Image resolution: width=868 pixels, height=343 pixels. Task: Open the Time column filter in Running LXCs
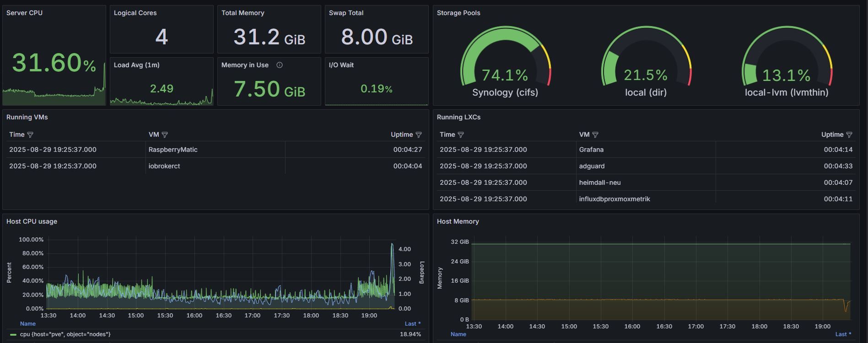click(461, 135)
